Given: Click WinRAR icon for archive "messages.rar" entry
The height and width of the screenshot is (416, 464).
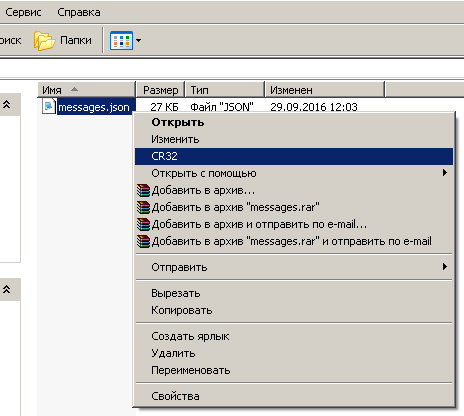Looking at the screenshot, I should click(x=144, y=207).
